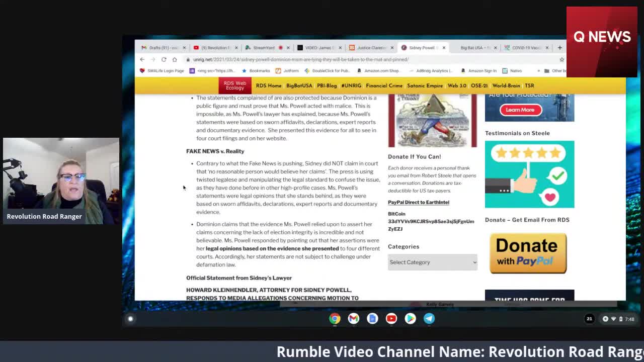Open a new tab with the plus icon

[x=559, y=48]
